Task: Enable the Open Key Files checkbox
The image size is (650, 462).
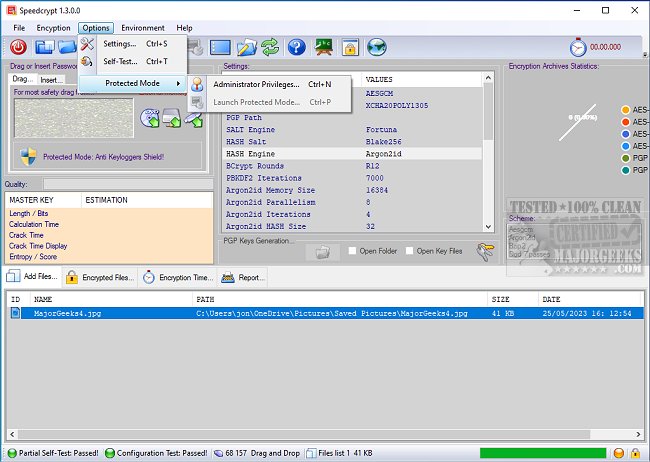Action: (410, 251)
